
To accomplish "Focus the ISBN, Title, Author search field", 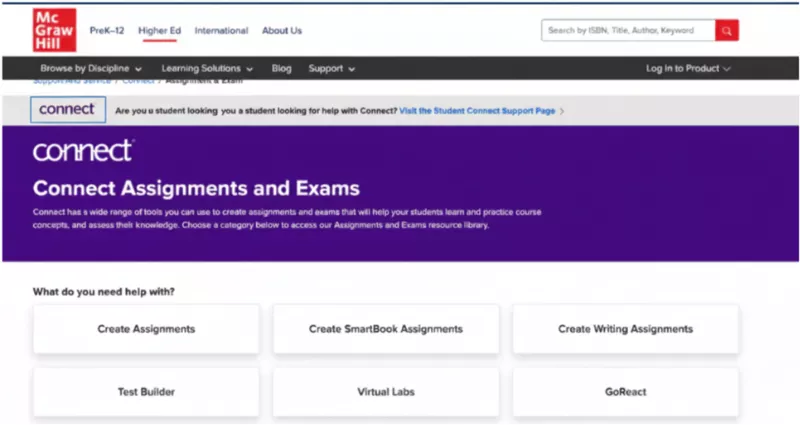I will point(628,31).
